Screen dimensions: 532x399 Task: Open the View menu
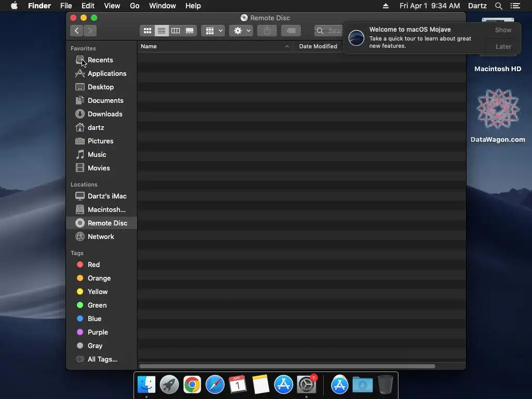(112, 6)
